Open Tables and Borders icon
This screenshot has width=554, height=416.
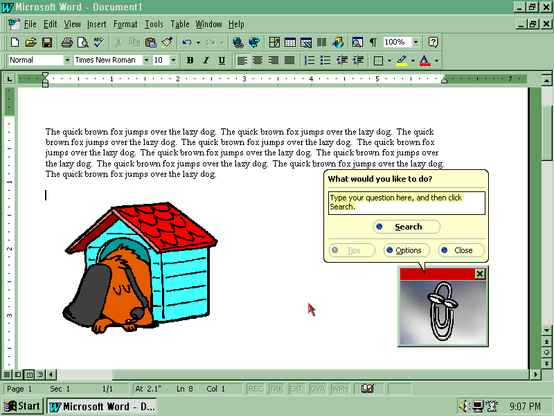click(274, 42)
